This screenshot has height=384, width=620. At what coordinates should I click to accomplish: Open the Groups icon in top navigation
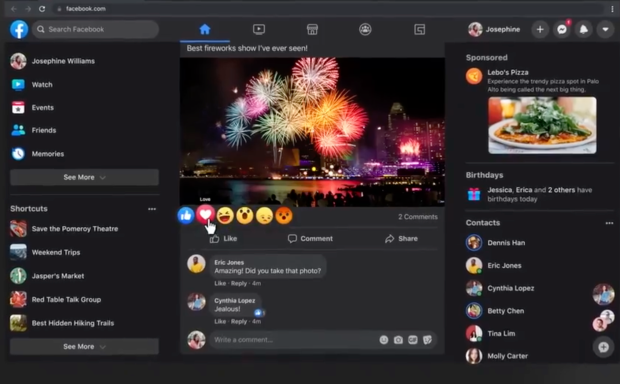point(365,29)
